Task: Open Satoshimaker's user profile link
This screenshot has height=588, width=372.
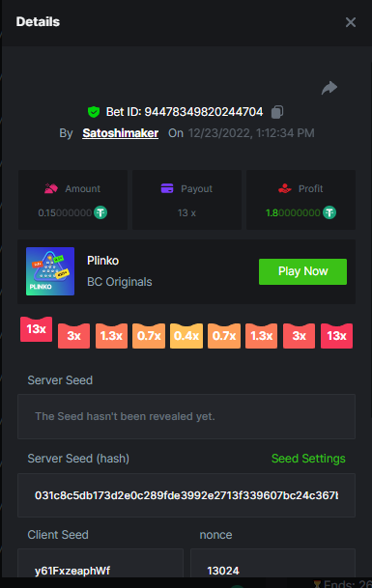Action: pyautogui.click(x=120, y=133)
